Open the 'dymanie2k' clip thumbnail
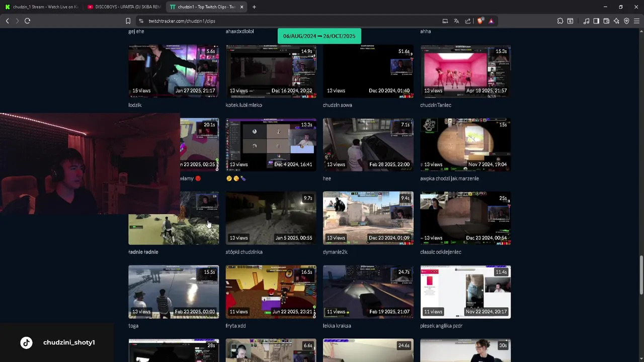This screenshot has width=644, height=362. pos(368,218)
